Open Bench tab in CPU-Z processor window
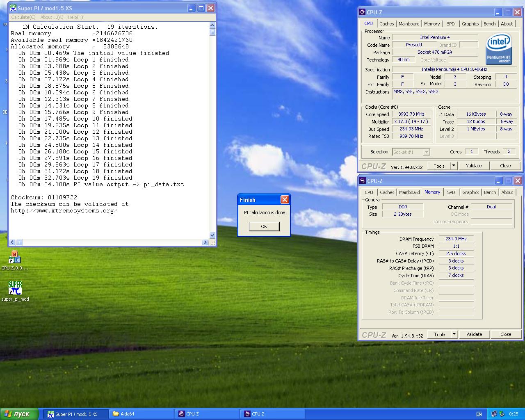 pyautogui.click(x=490, y=24)
